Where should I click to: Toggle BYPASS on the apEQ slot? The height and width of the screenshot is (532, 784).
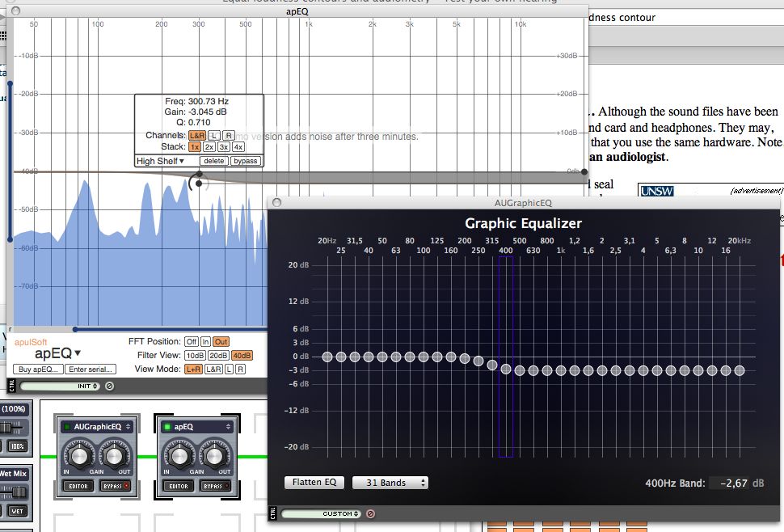[x=216, y=486]
